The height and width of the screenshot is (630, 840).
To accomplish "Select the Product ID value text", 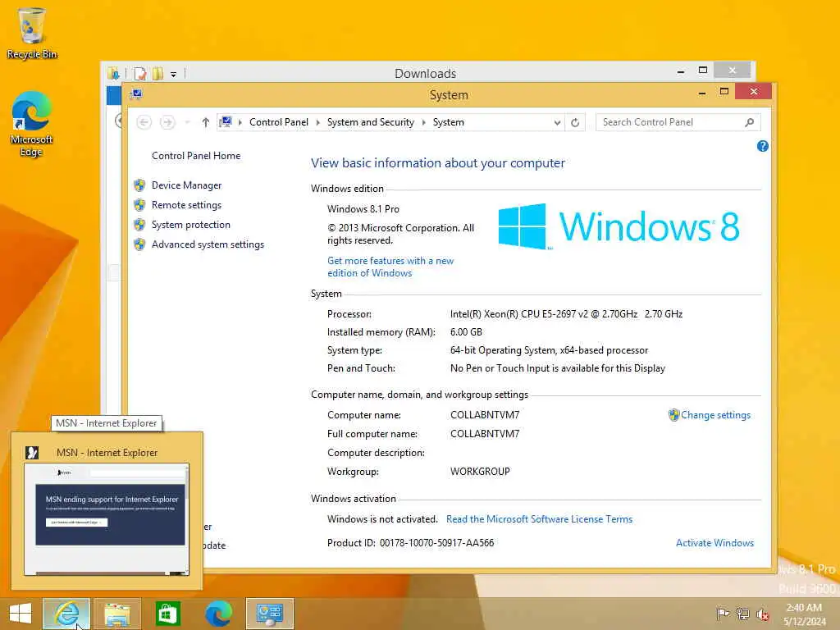I will [436, 543].
